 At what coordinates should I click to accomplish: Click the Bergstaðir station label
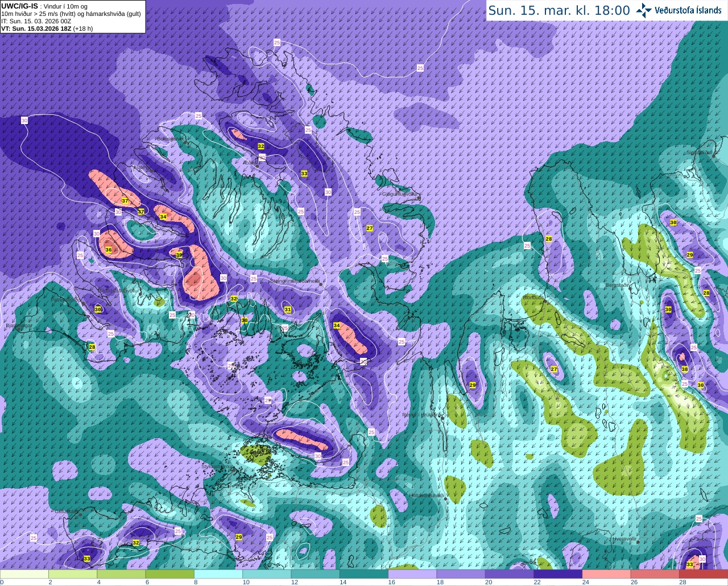click(x=618, y=285)
